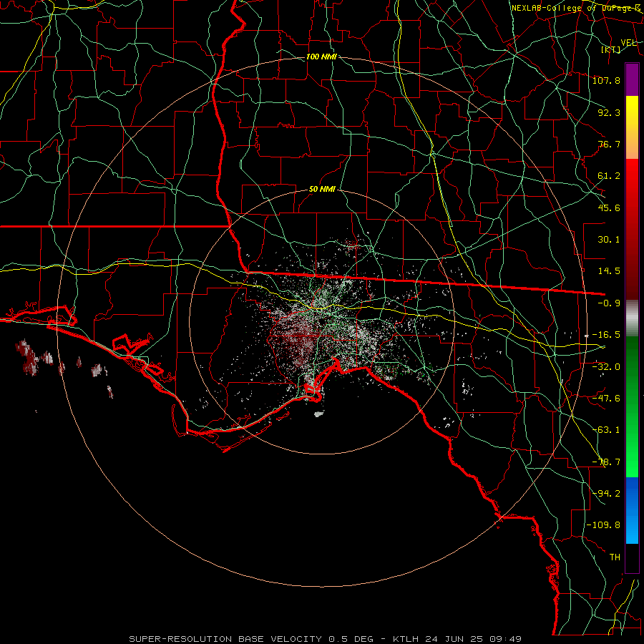Pick the gray near-zero segment of the color bar
Viewport: 644px width, 644px height.
632,318
